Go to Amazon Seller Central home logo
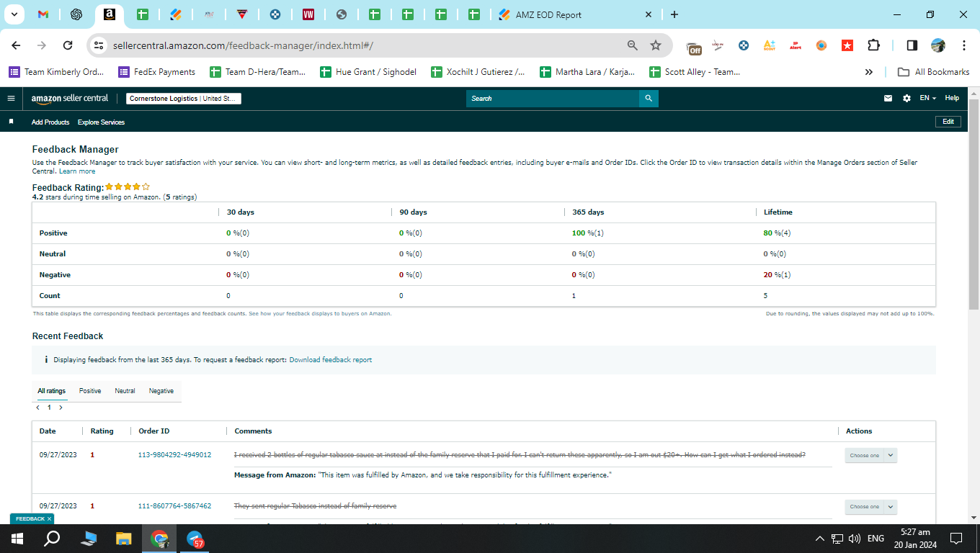The image size is (980, 553). pos(70,99)
